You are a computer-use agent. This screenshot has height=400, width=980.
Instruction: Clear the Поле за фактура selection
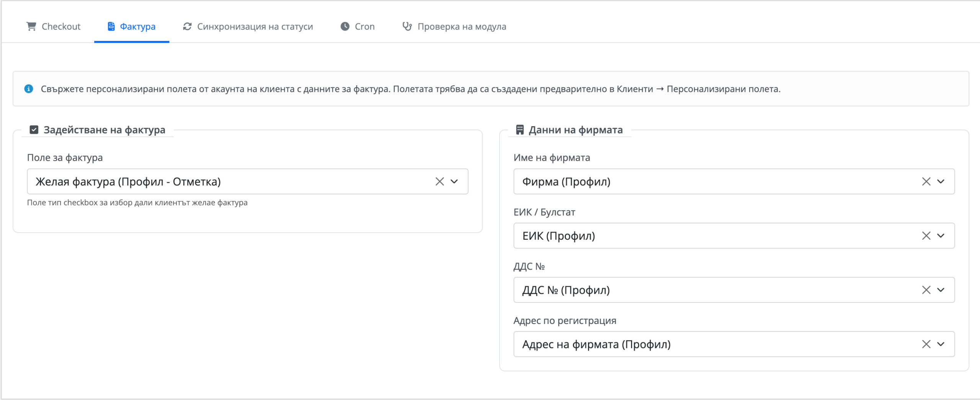439,181
